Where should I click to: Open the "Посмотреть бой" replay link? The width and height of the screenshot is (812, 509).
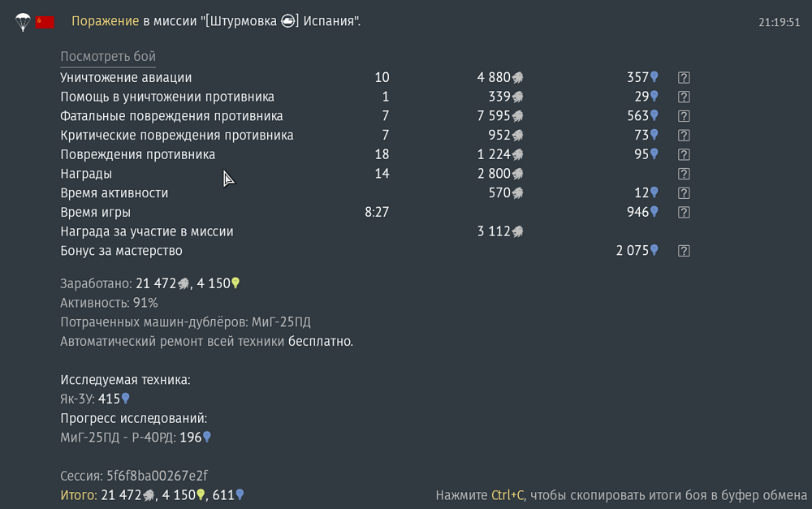tap(108, 57)
